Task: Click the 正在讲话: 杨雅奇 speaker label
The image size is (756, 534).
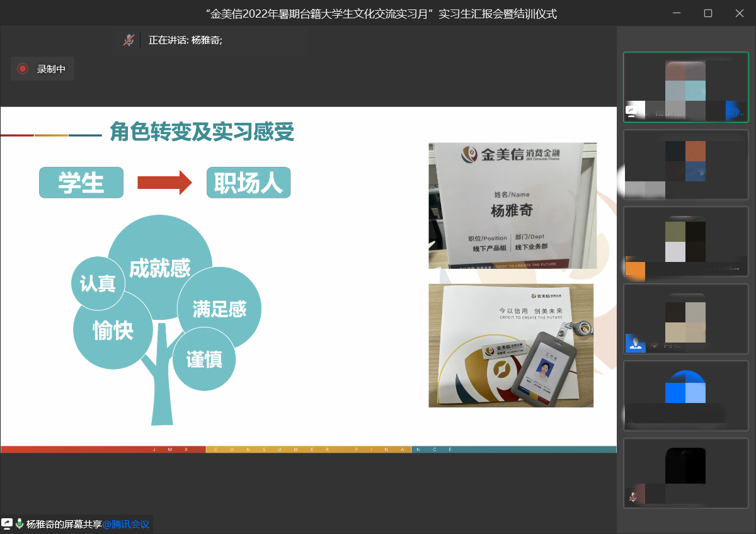Action: point(185,40)
